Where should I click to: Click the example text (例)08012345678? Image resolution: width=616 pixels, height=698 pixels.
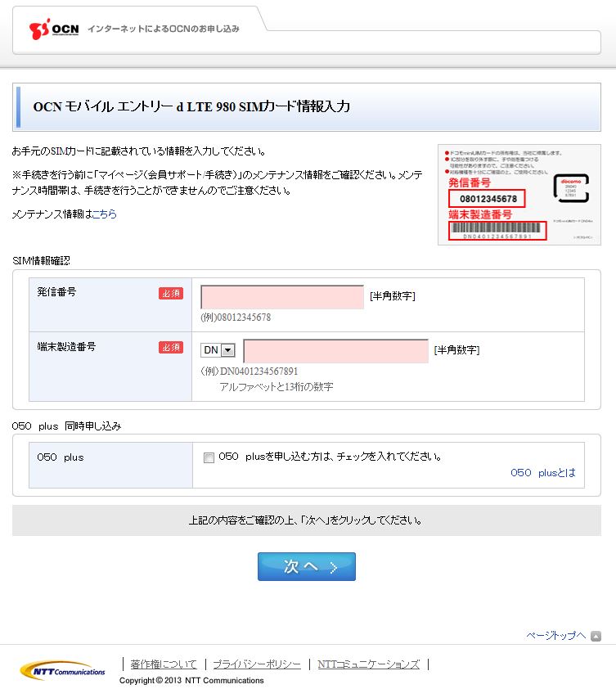236,317
